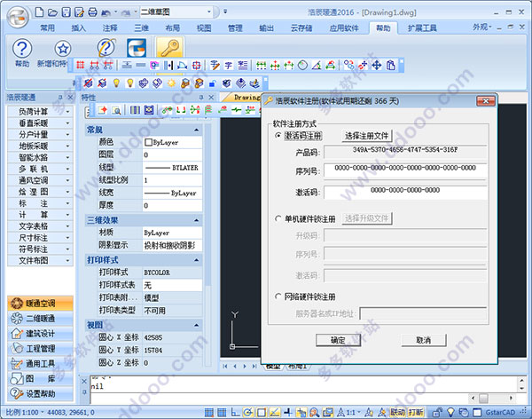Open the annotation scale 1:1 dropdown

pos(359,412)
